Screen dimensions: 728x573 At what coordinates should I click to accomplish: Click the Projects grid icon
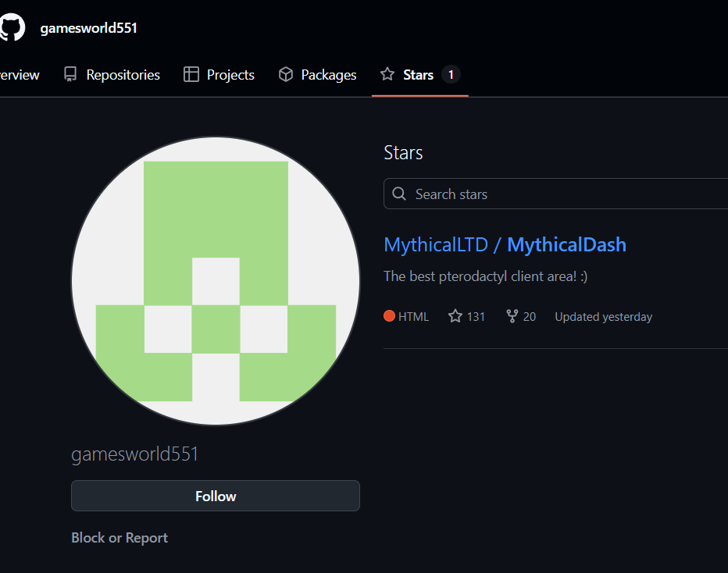tap(190, 74)
